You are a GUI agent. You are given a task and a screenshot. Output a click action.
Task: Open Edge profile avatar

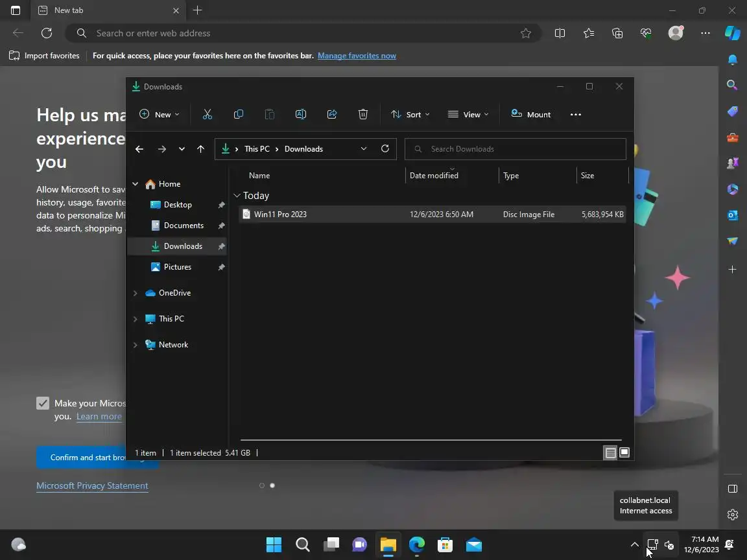coord(676,32)
